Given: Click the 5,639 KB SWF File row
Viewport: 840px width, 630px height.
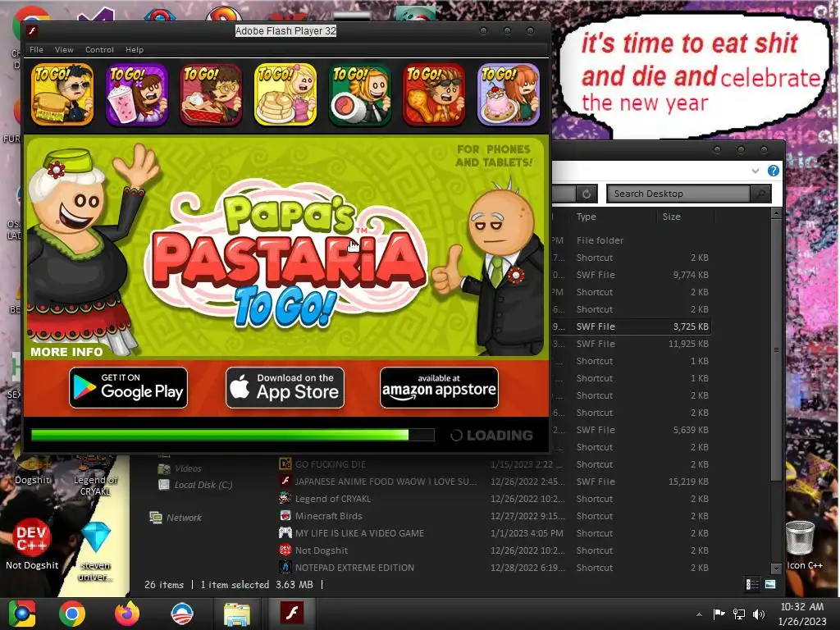Looking at the screenshot, I should 633,430.
